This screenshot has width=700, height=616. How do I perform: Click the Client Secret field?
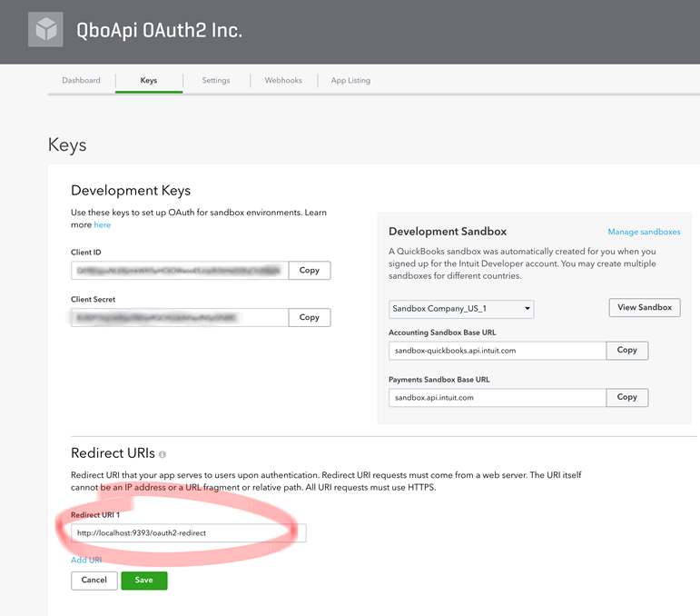pos(180,317)
